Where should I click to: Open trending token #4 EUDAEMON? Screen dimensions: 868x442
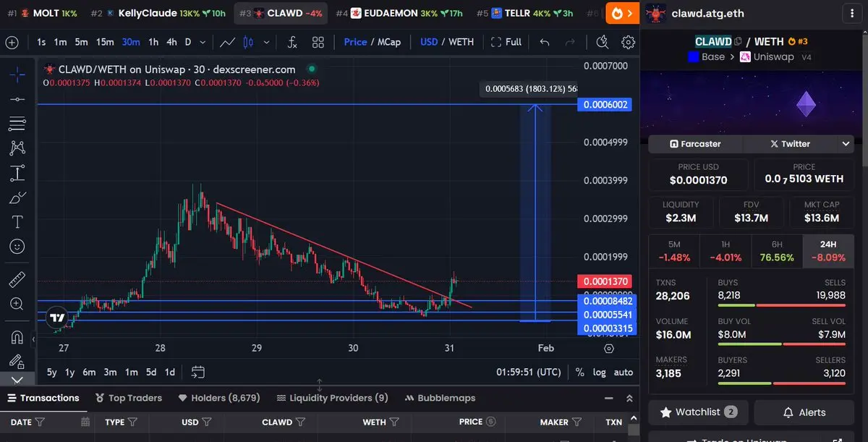[x=399, y=13]
